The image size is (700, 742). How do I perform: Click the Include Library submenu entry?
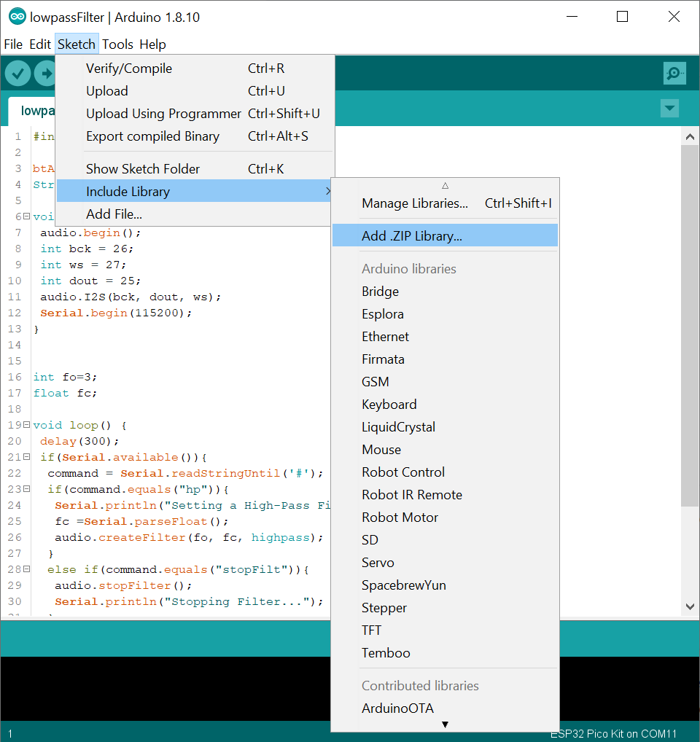[195, 191]
